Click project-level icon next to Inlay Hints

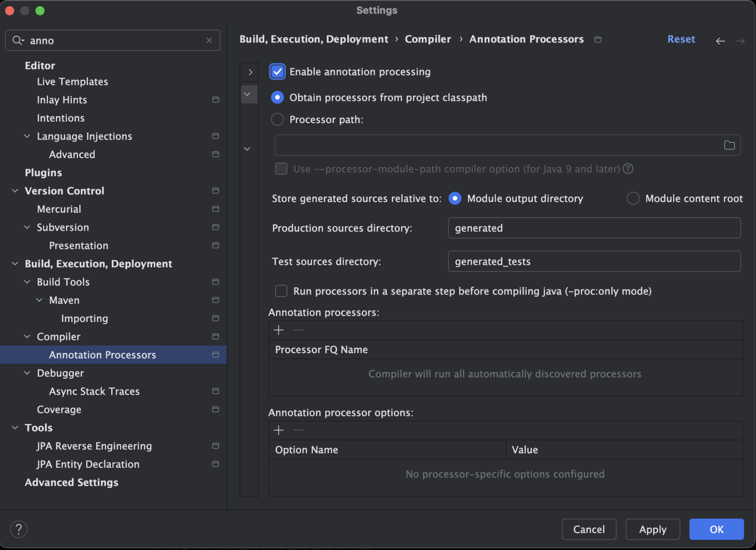(x=216, y=100)
